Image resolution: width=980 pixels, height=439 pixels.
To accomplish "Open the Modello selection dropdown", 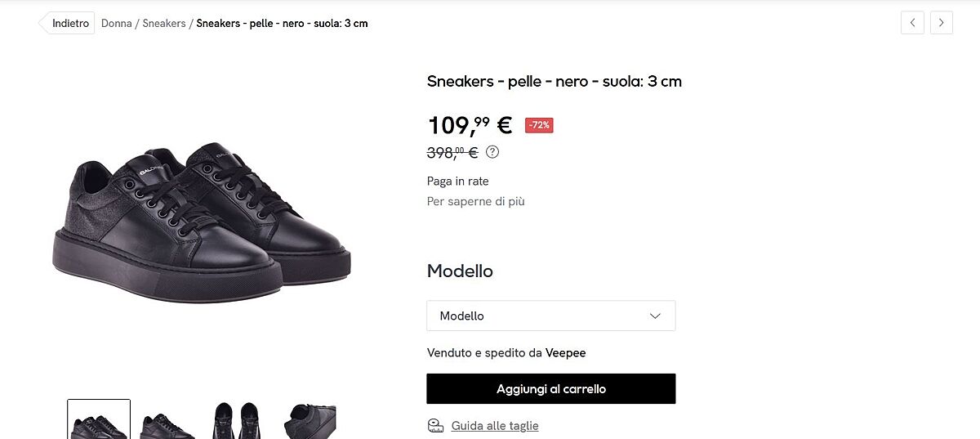I will point(550,316).
